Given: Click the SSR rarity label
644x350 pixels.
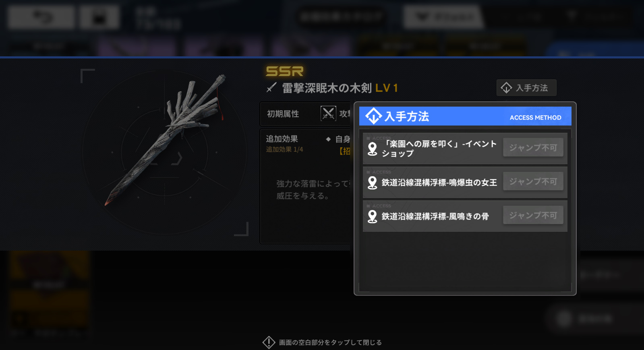Looking at the screenshot, I should coord(284,71).
